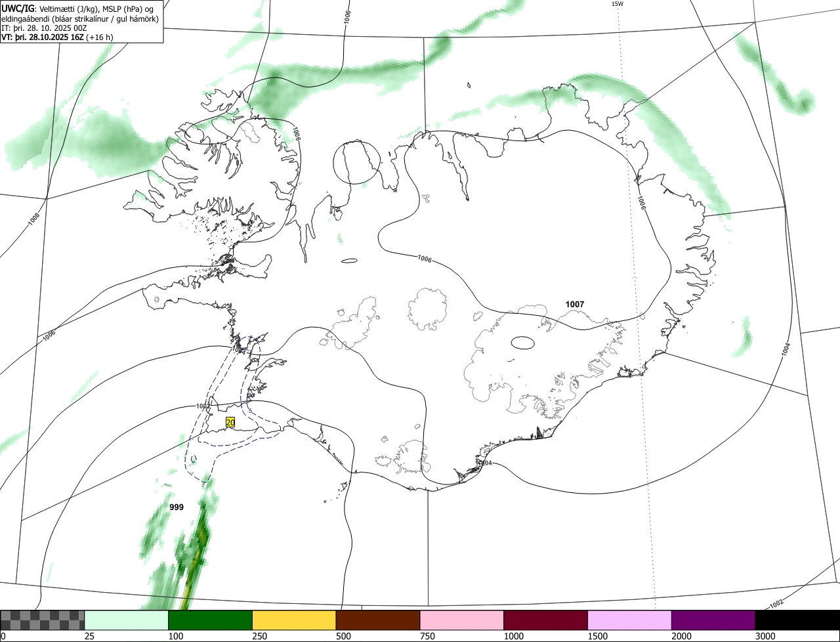
Task: Click the legend tick value "3000"
Action: click(765, 636)
